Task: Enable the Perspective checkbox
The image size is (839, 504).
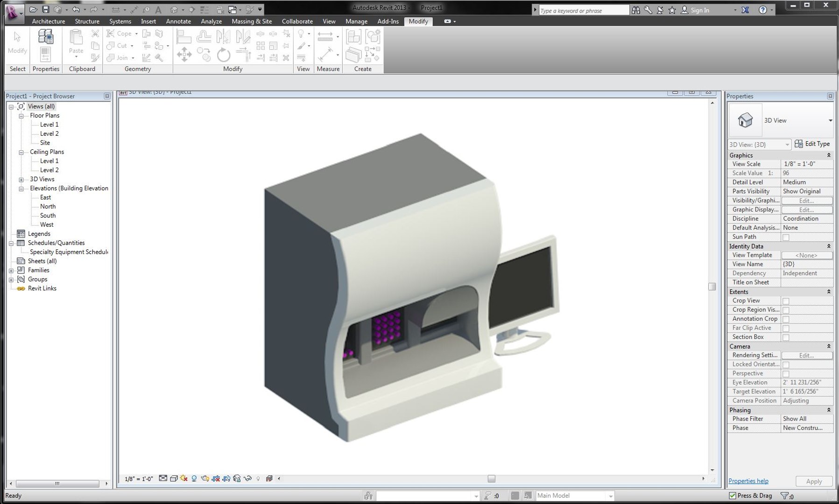Action: pos(786,374)
